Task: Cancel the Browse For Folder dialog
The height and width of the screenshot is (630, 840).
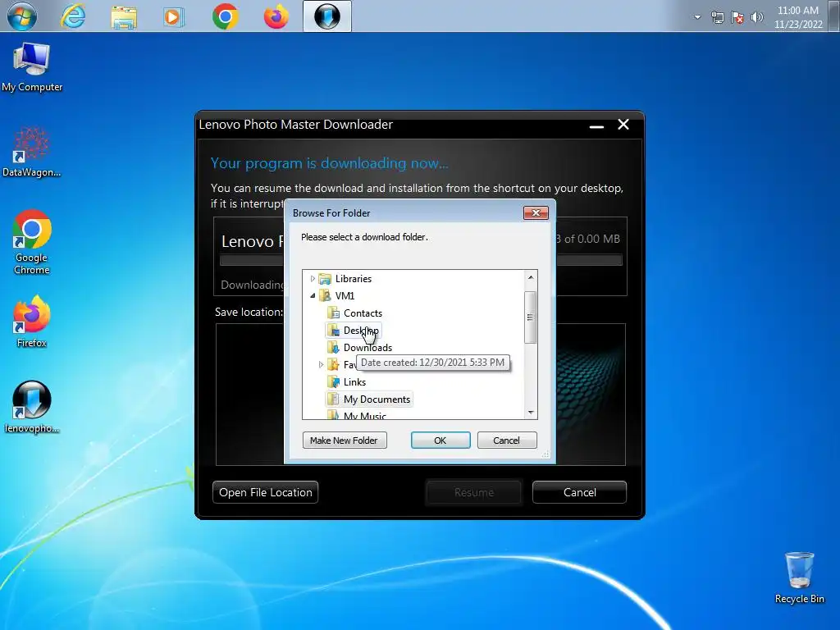Action: [506, 441]
